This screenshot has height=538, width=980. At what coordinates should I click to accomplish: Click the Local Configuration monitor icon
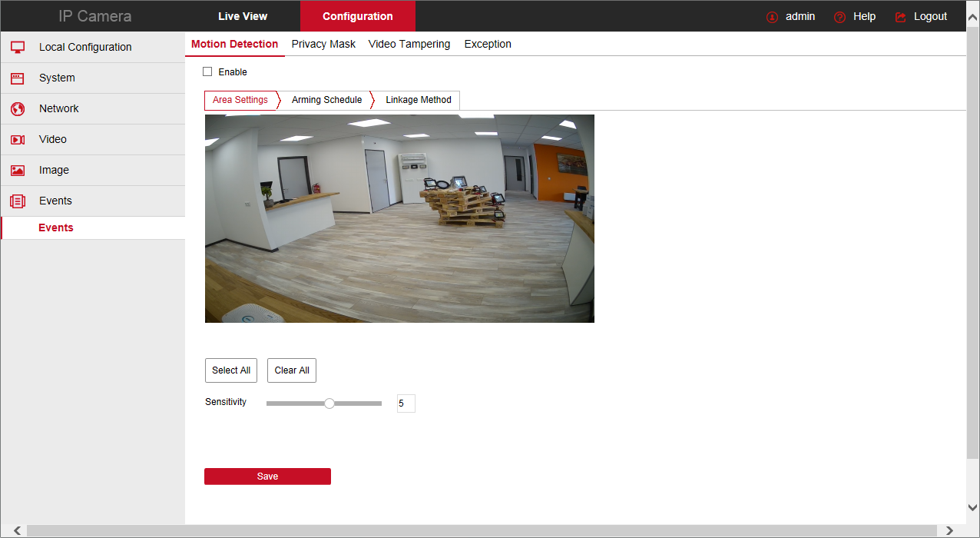18,47
